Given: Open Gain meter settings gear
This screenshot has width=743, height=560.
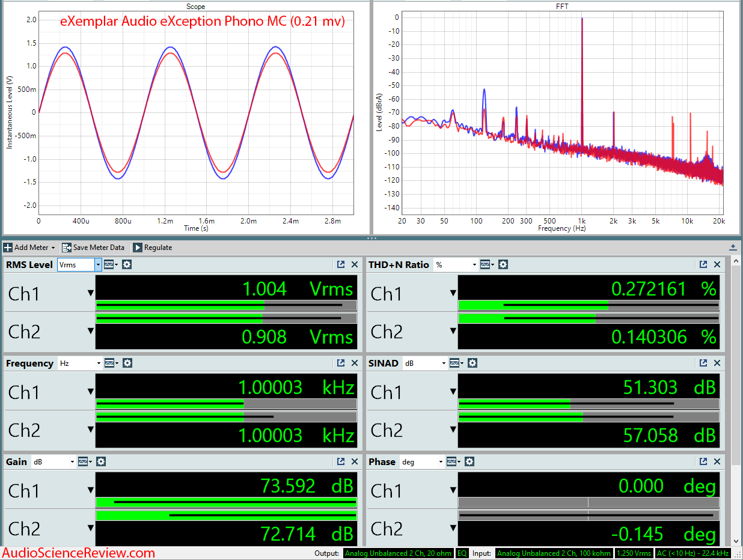Looking at the screenshot, I should coord(101,461).
